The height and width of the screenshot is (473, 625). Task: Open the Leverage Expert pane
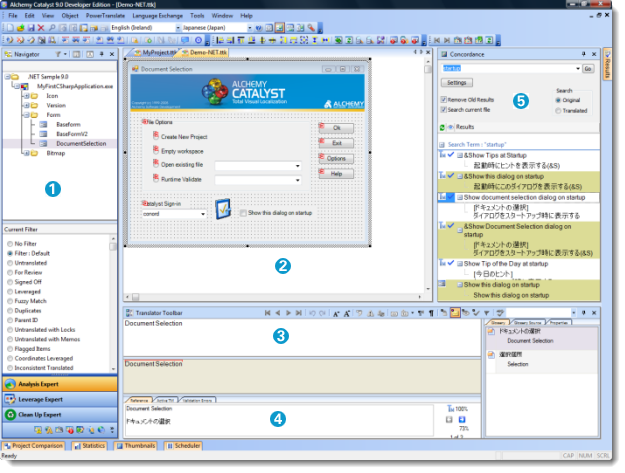pyautogui.click(x=60, y=400)
